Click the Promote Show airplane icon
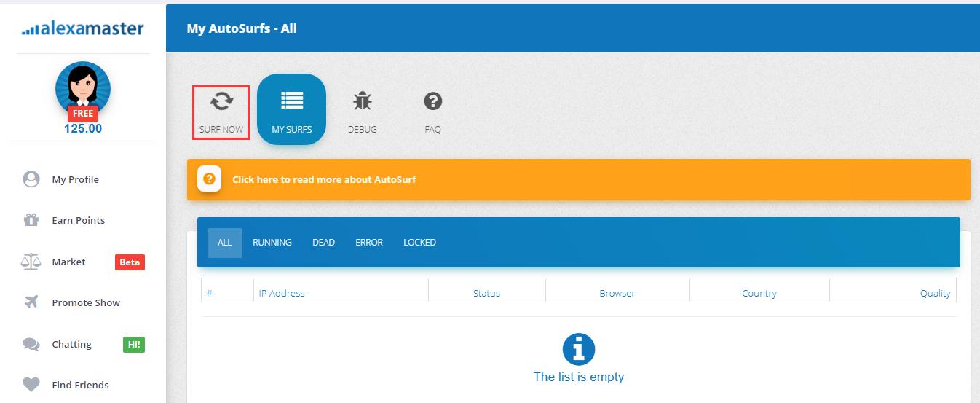 (x=31, y=302)
